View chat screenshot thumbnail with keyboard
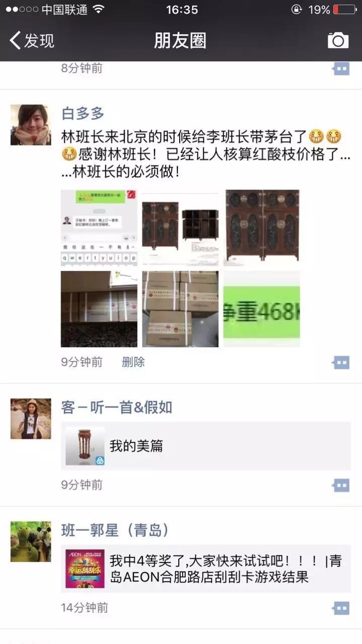The image size is (362, 644). point(99,227)
